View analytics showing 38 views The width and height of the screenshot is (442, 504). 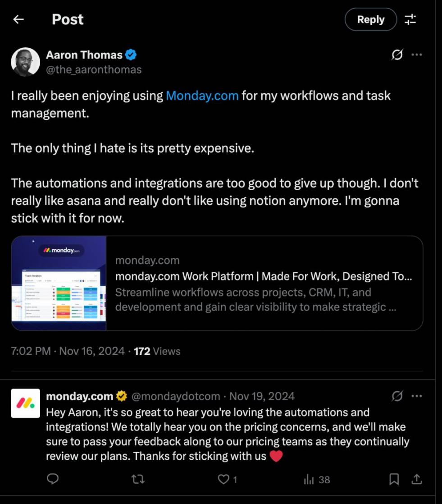(x=317, y=480)
